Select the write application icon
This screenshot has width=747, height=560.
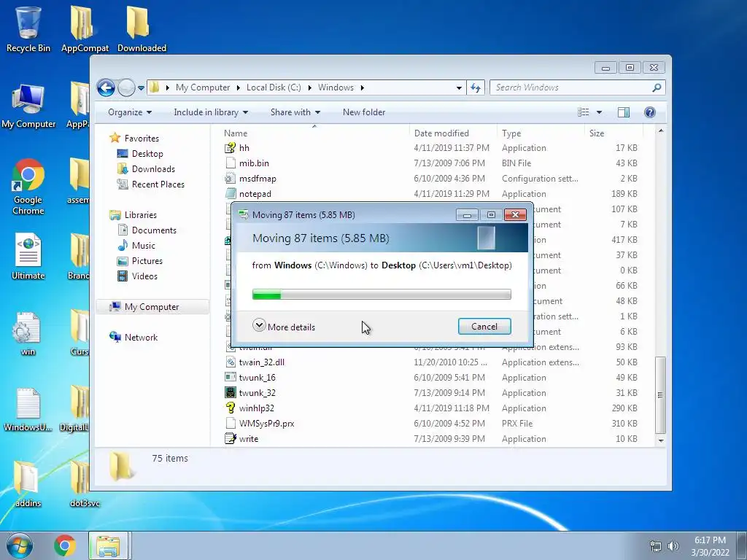tap(230, 438)
